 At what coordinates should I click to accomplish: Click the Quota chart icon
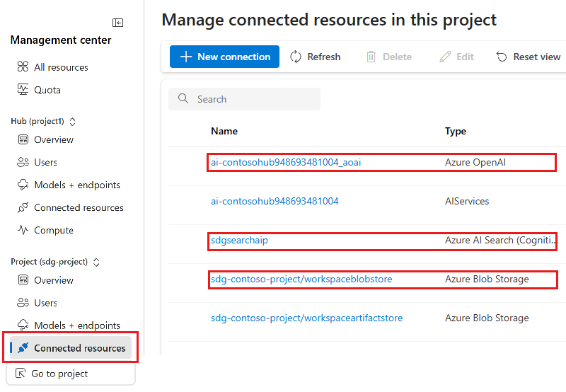[x=23, y=90]
